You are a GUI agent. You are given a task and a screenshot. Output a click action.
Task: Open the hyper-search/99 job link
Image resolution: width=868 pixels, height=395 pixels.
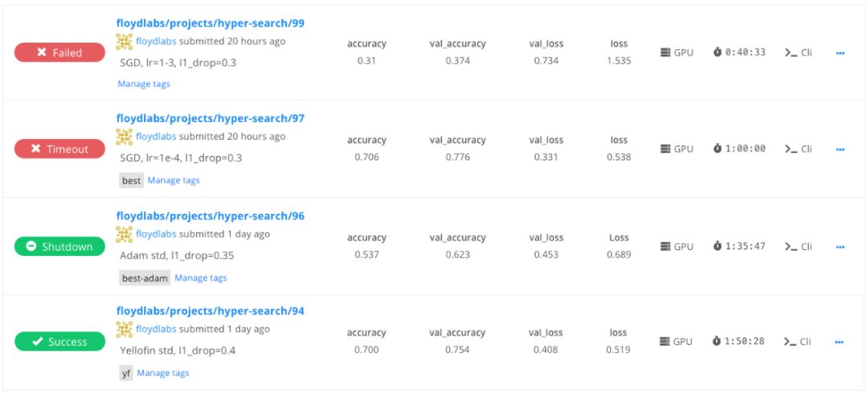point(210,23)
